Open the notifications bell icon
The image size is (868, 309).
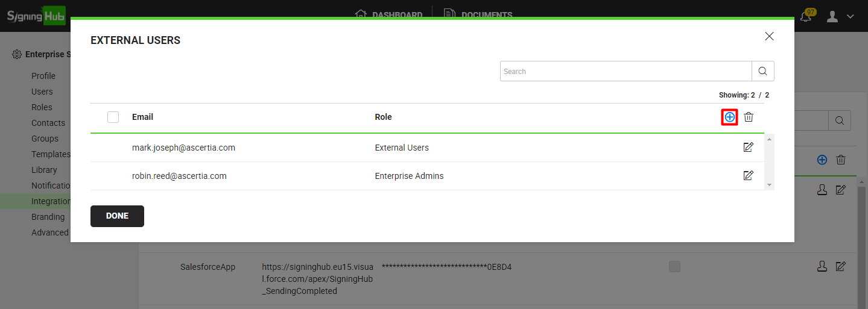coord(806,16)
